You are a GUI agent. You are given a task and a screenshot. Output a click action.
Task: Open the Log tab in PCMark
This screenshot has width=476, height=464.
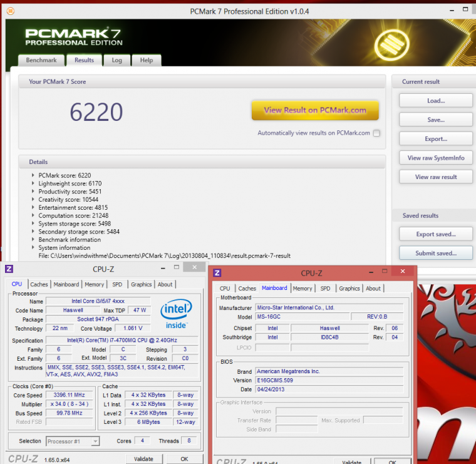coord(117,60)
